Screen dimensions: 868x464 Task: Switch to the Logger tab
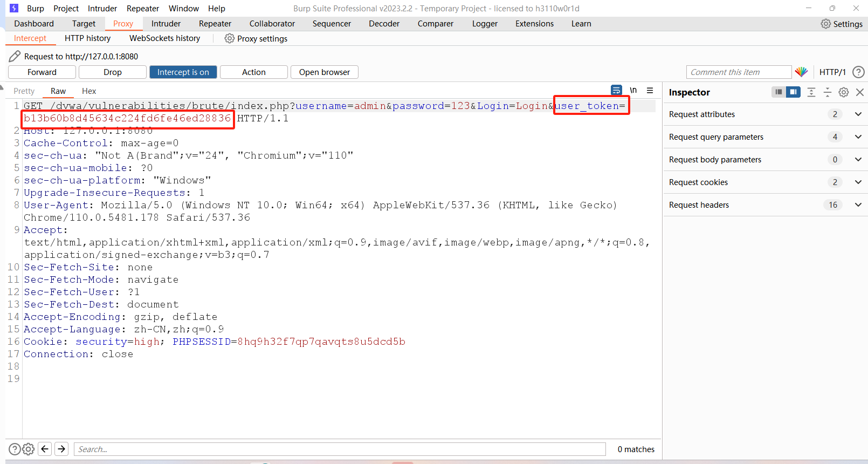[485, 24]
